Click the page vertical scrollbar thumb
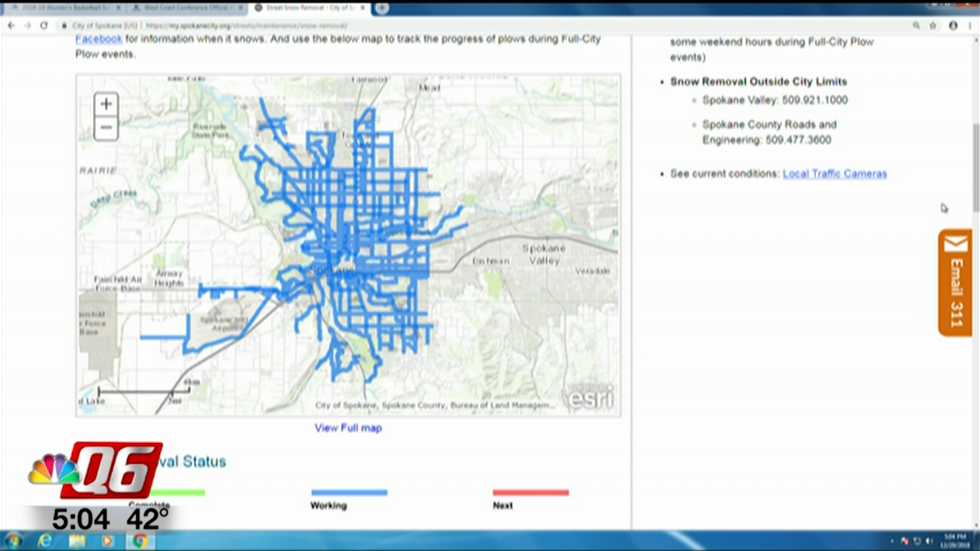This screenshot has height=551, width=980. [975, 167]
